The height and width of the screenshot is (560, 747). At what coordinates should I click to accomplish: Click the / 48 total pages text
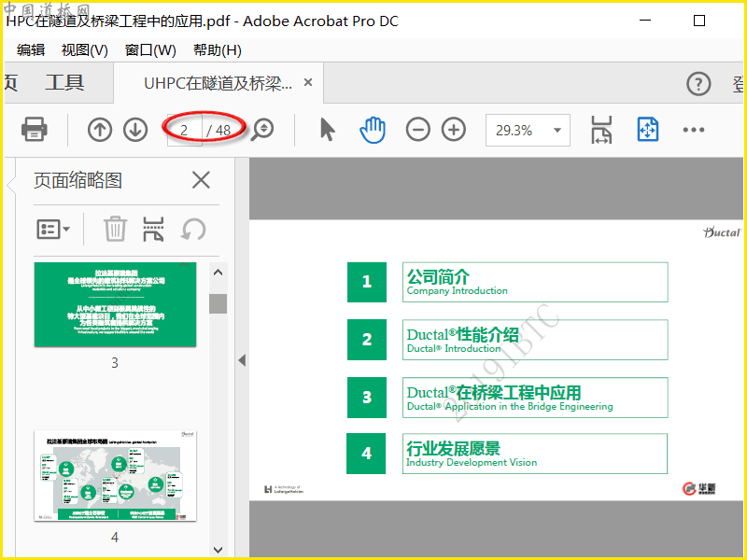click(x=218, y=131)
